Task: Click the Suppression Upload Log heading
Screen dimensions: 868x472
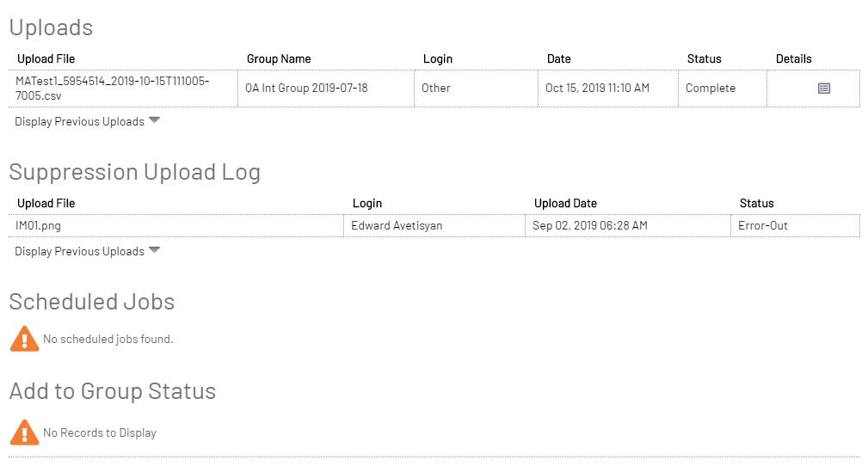Action: tap(134, 172)
